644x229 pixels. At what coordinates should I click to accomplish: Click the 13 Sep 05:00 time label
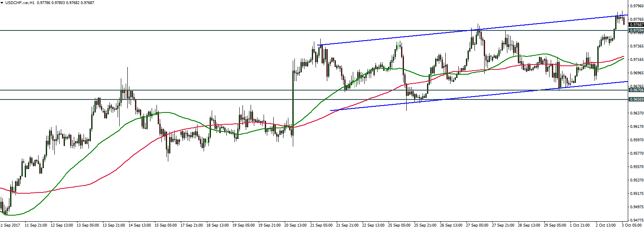(88, 225)
